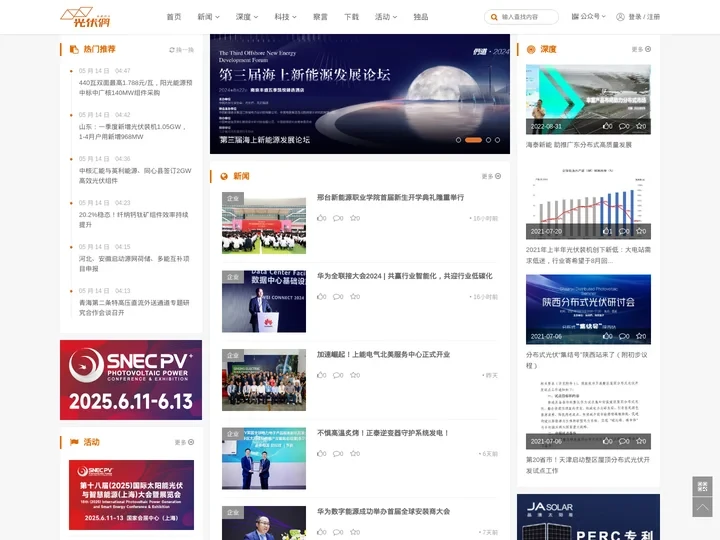Open the 独品 nav item
This screenshot has width=720, height=540.
tap(421, 17)
